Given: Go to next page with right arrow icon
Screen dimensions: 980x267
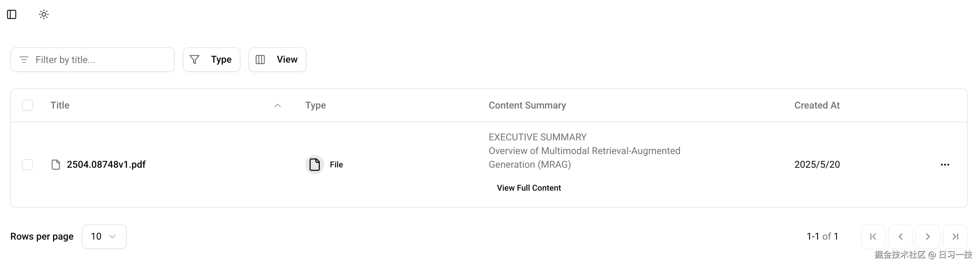Looking at the screenshot, I should pyautogui.click(x=928, y=236).
